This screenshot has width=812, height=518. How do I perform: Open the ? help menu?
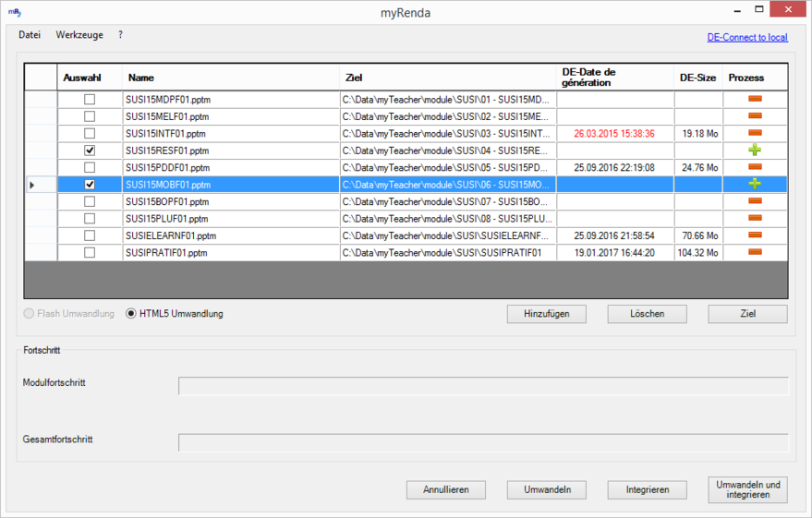point(120,35)
